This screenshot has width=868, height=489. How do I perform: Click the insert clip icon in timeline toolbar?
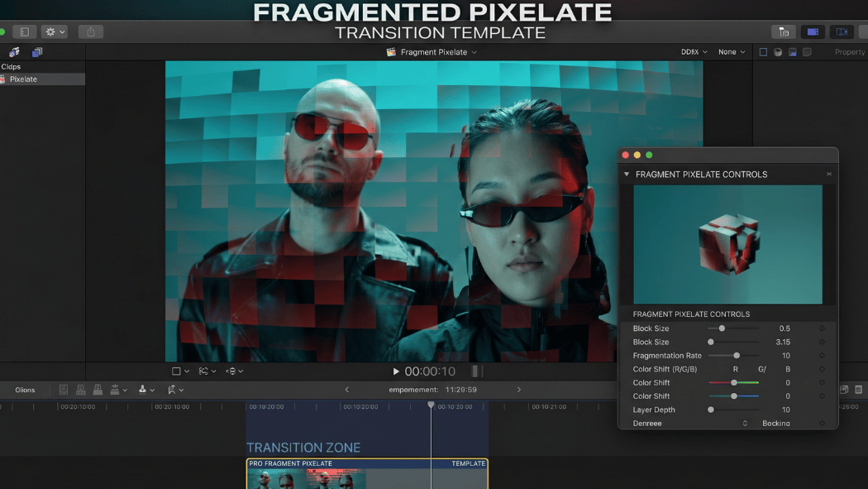pyautogui.click(x=81, y=390)
